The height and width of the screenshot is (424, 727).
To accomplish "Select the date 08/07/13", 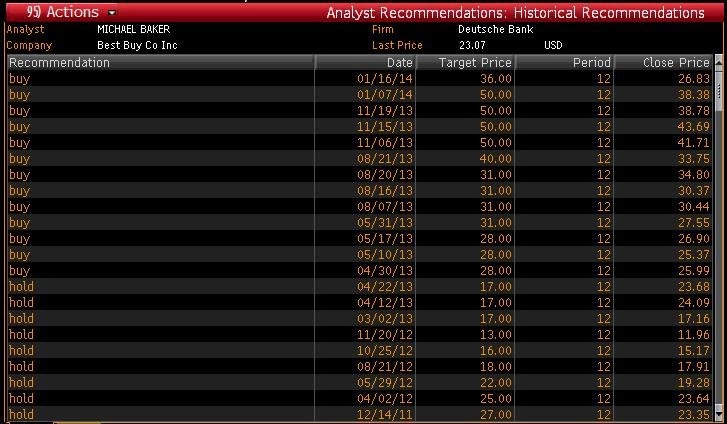I will tap(385, 206).
